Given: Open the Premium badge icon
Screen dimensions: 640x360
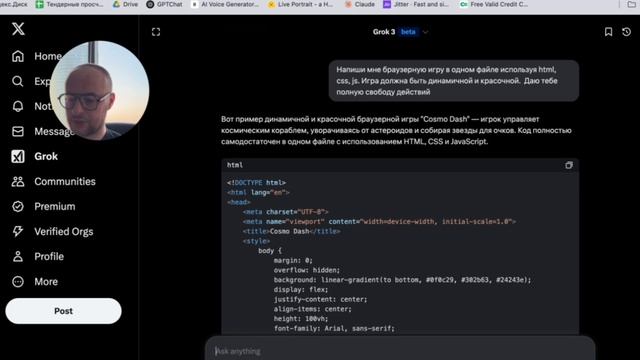Looking at the screenshot, I should (x=18, y=207).
